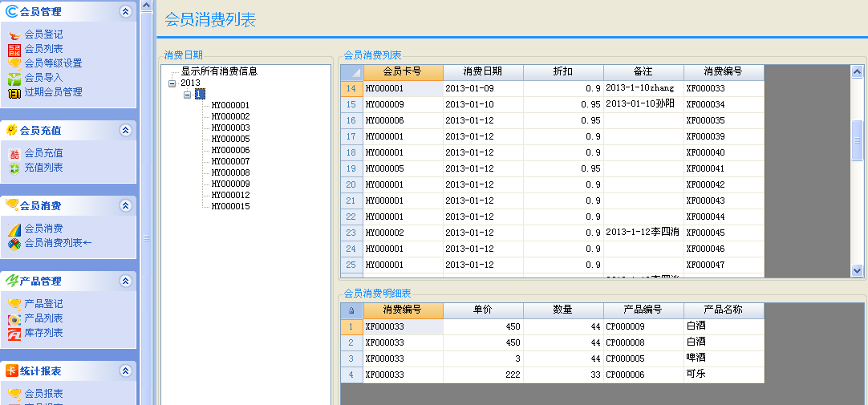
Task: Click the 产品名称 column header
Action: pos(723,310)
